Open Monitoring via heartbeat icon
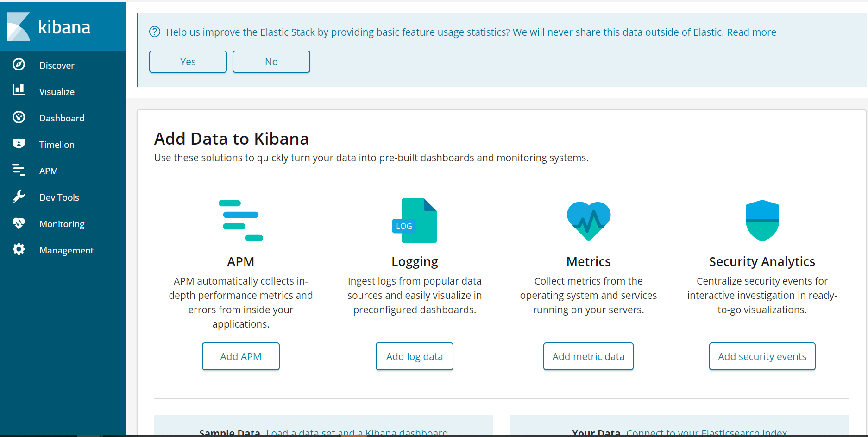Image resolution: width=868 pixels, height=437 pixels. 19,223
